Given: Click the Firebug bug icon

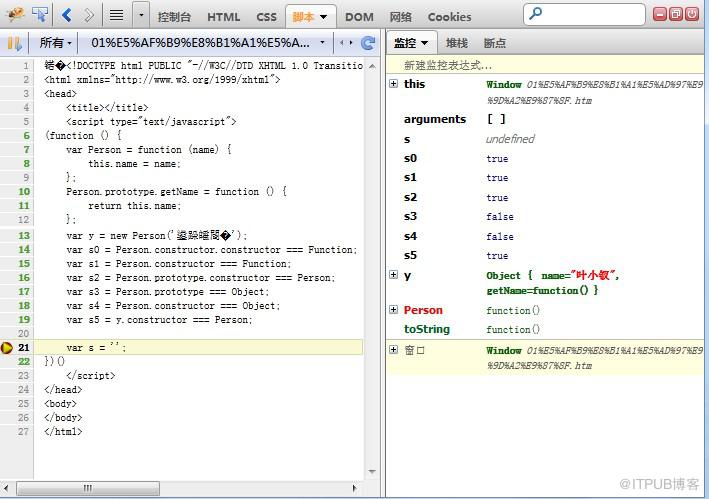Looking at the screenshot, I should tap(15, 15).
